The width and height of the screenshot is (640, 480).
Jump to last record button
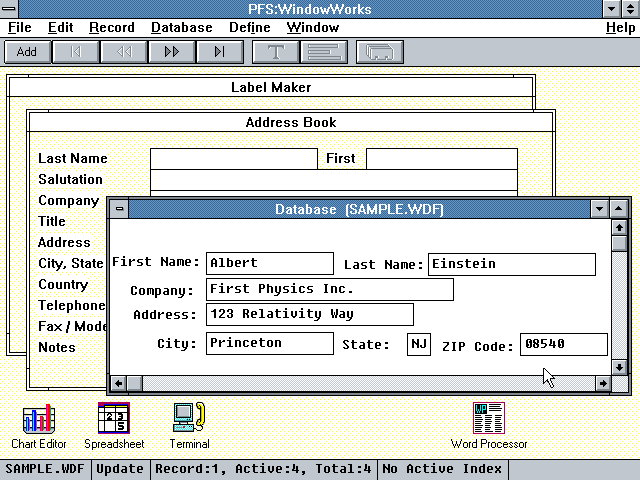click(x=220, y=52)
